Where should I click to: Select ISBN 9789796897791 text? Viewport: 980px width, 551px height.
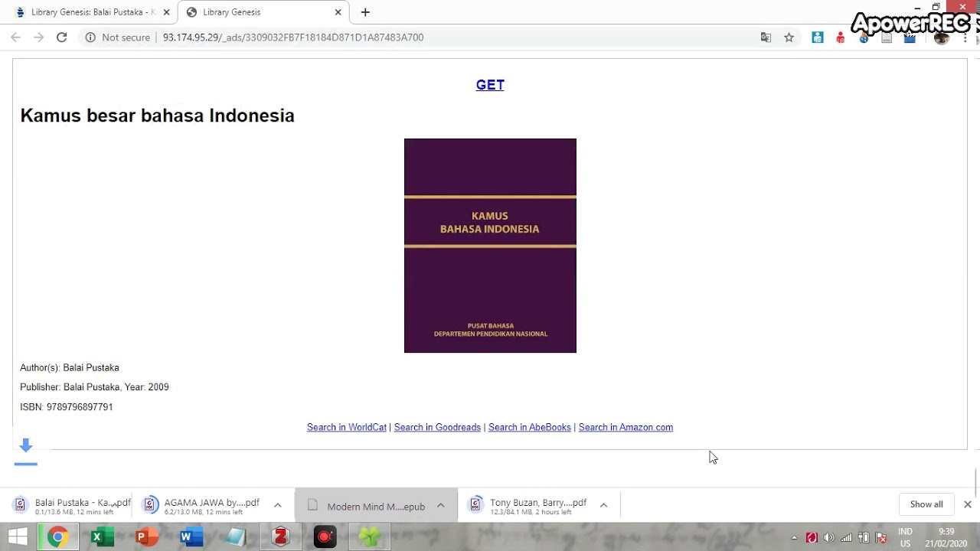(x=67, y=407)
